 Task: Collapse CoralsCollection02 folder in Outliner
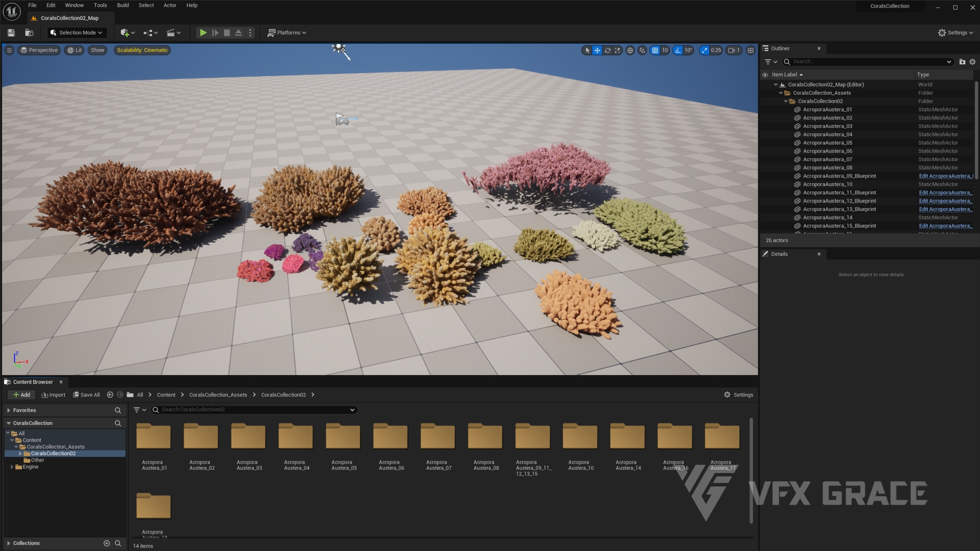[786, 101]
